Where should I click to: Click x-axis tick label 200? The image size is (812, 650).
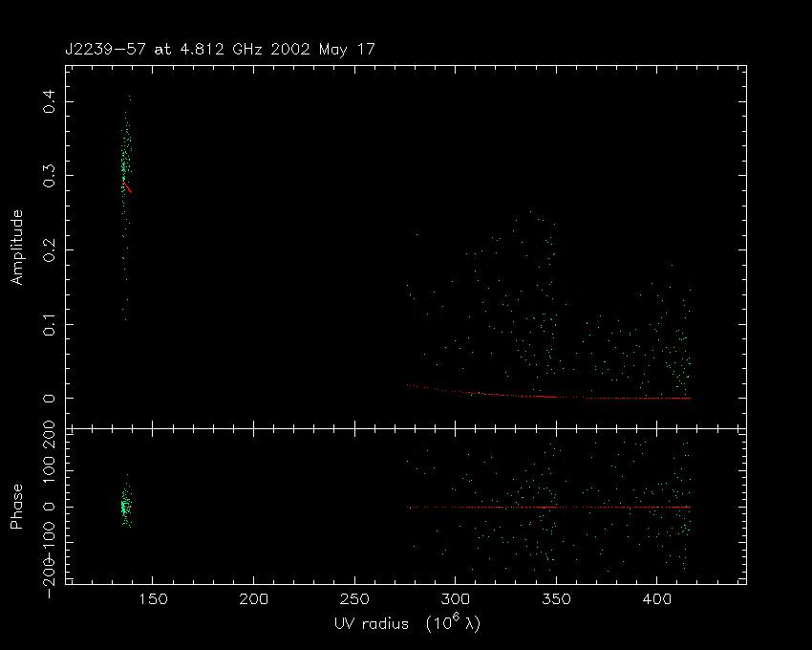coord(254,599)
